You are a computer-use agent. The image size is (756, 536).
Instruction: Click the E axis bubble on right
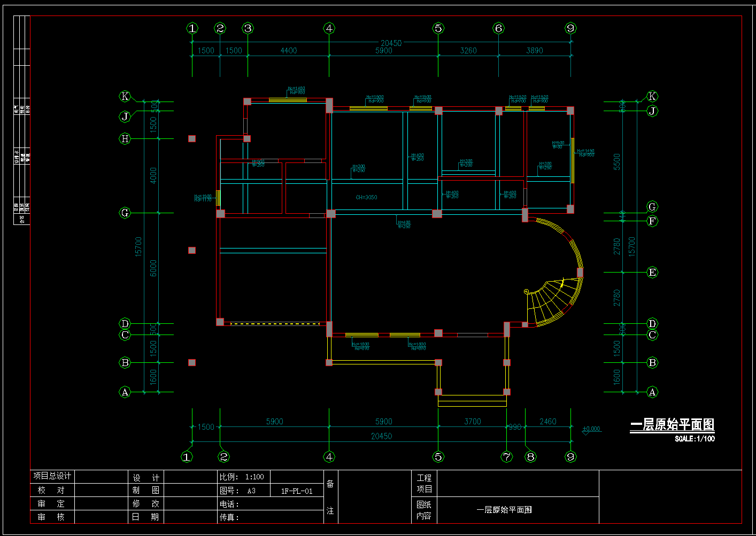coord(652,272)
